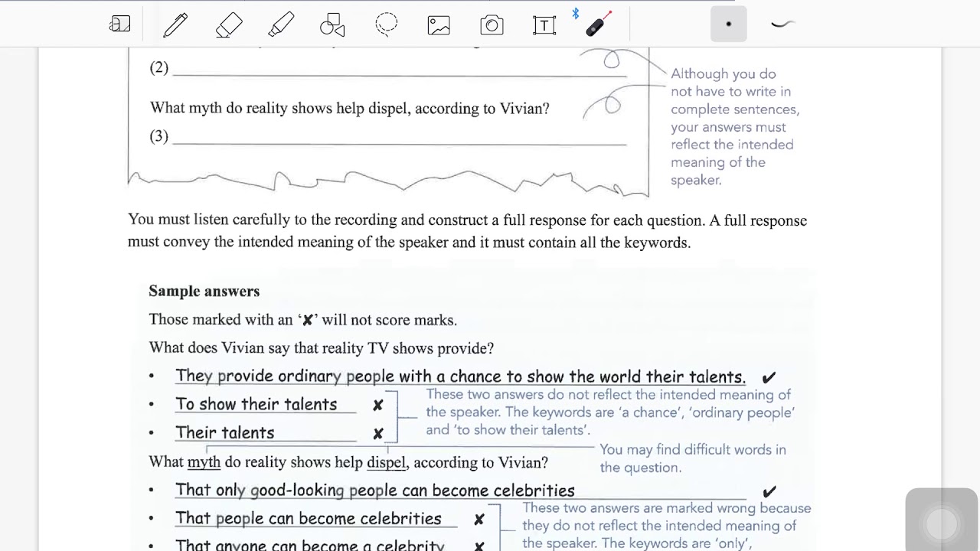
Task: Insert a picture with the Image tool
Action: [x=439, y=24]
